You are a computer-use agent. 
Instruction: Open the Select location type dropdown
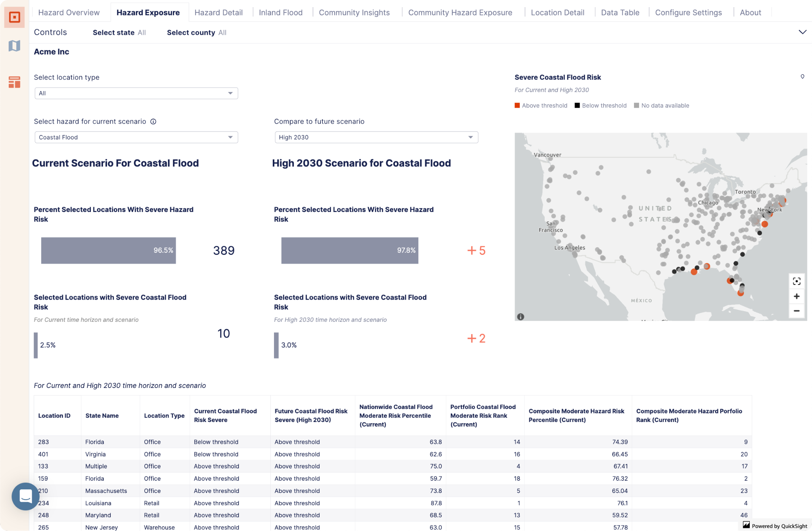pyautogui.click(x=136, y=93)
